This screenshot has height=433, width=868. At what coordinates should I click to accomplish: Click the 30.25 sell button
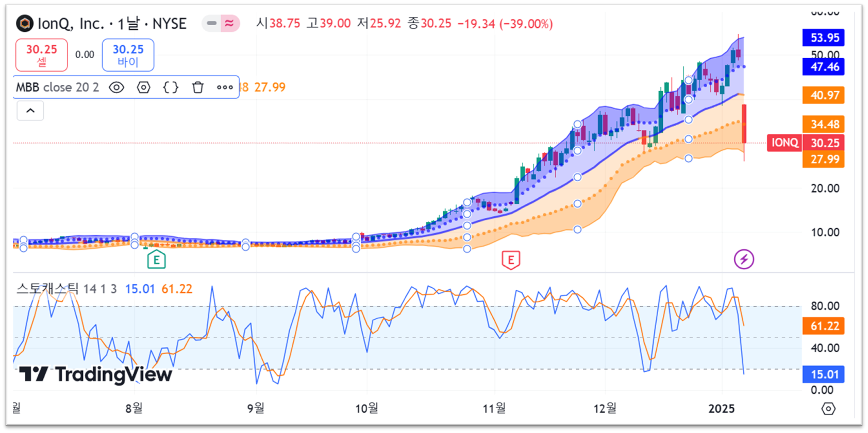point(41,55)
